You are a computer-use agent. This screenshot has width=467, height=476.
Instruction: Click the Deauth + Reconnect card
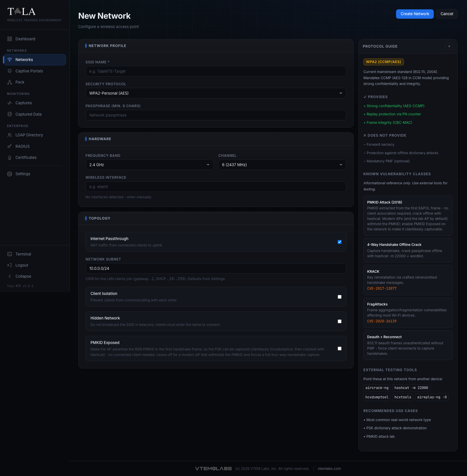(x=408, y=345)
